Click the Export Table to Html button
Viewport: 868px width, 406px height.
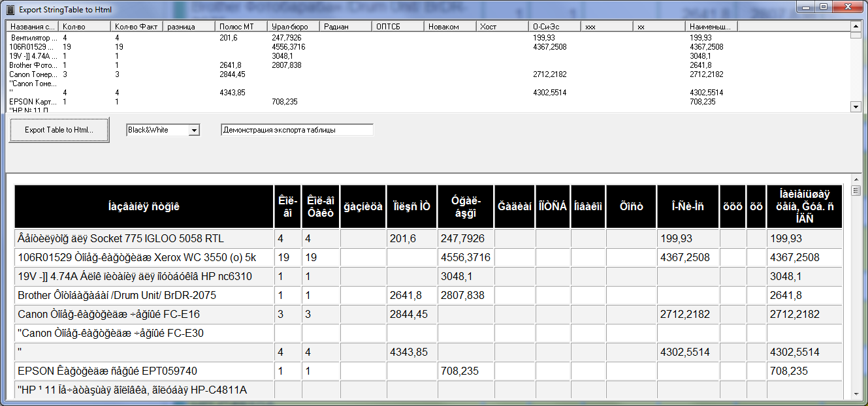coord(59,130)
